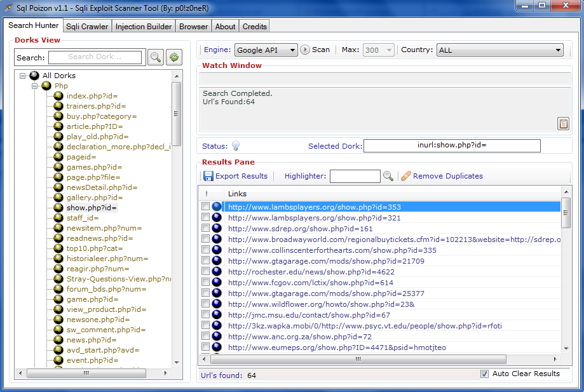
Task: Check the box for broadwayworld.com link
Action: click(205, 239)
